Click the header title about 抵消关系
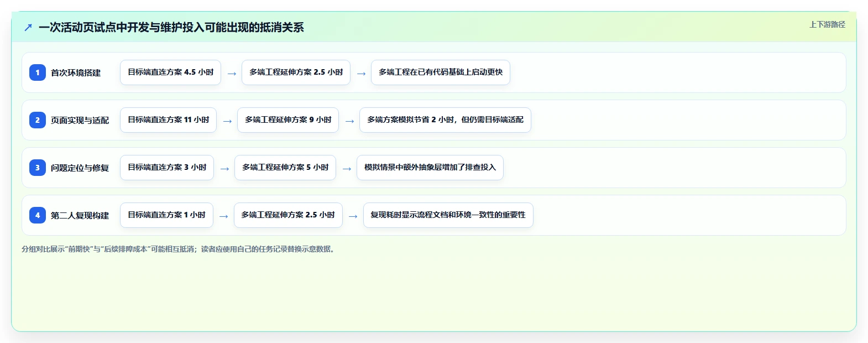Screen dimensions: 868x343 point(171,27)
